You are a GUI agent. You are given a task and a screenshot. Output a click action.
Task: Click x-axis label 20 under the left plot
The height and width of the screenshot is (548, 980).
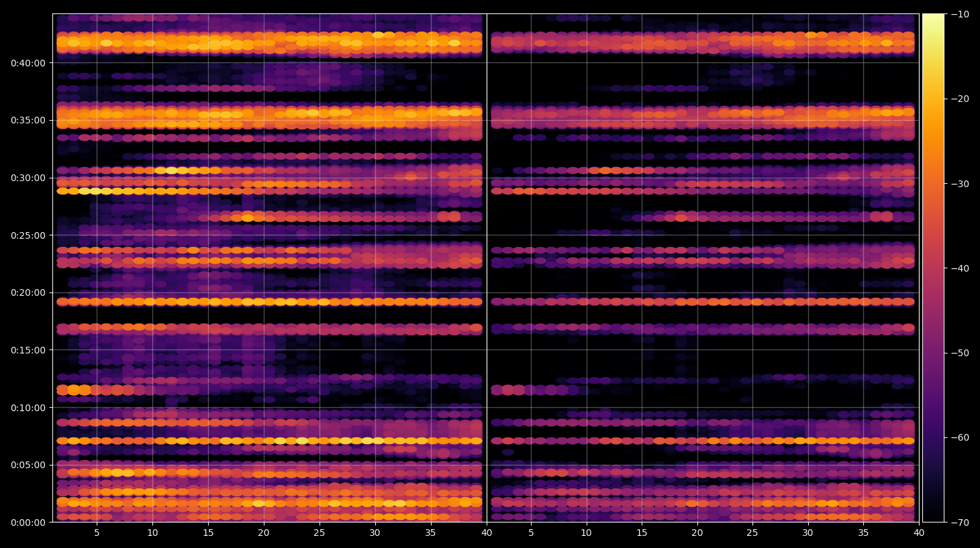tap(264, 533)
